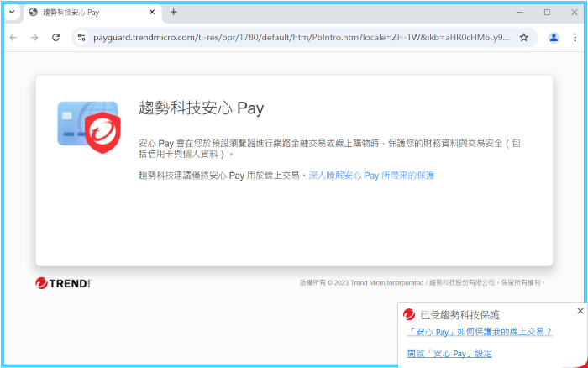Bookmark this page with the star icon
The width and height of the screenshot is (588, 368).
[524, 38]
